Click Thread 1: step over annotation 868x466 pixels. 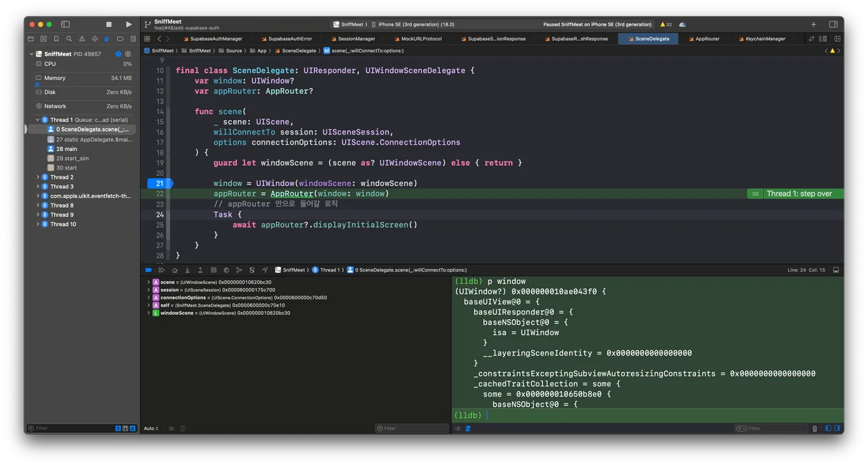[x=795, y=194]
